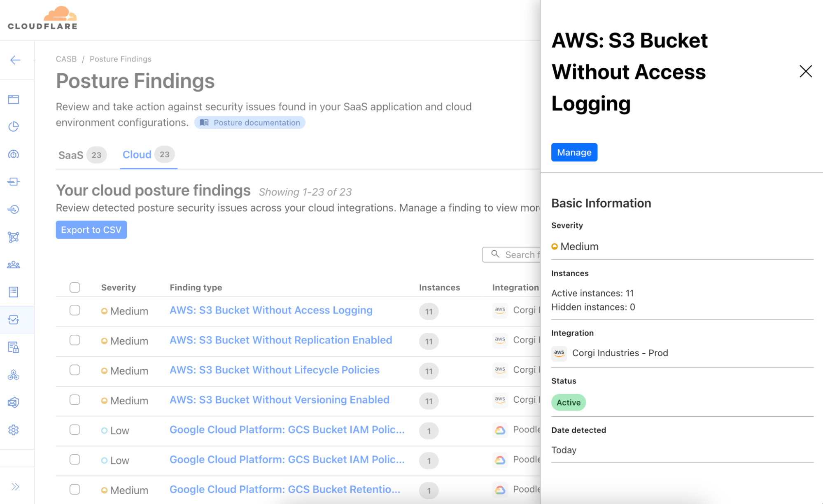The height and width of the screenshot is (504, 823).
Task: Check the S3 Bucket Without Access Logging row
Action: pyautogui.click(x=75, y=310)
